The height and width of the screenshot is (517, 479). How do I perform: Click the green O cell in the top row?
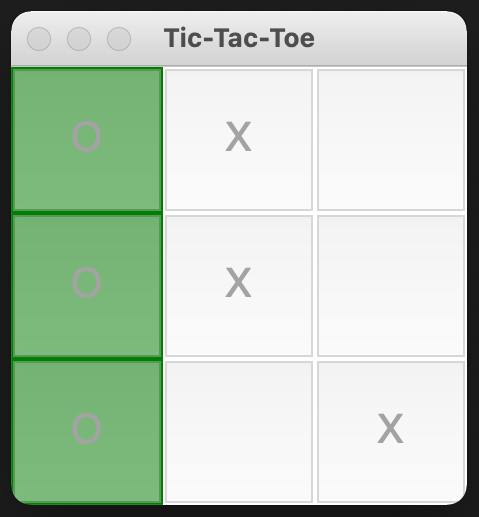[x=87, y=140]
